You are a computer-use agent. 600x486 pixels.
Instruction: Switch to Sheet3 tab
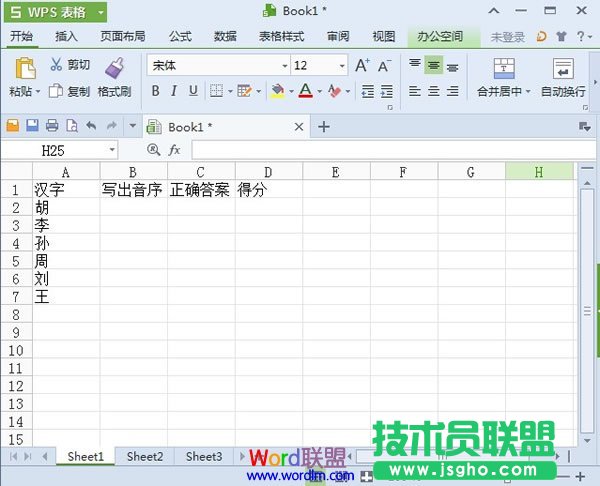click(x=204, y=456)
